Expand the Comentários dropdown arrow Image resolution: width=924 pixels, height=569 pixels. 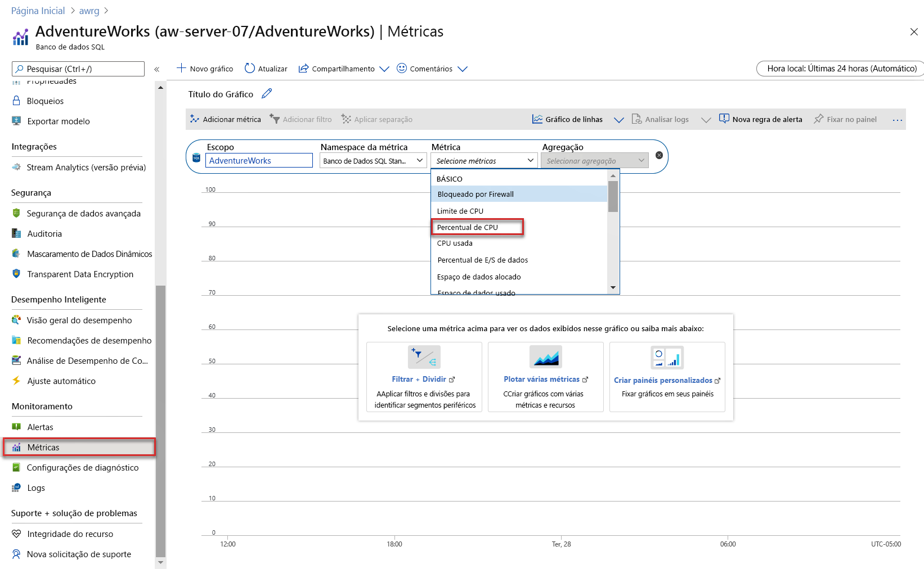pyautogui.click(x=463, y=69)
